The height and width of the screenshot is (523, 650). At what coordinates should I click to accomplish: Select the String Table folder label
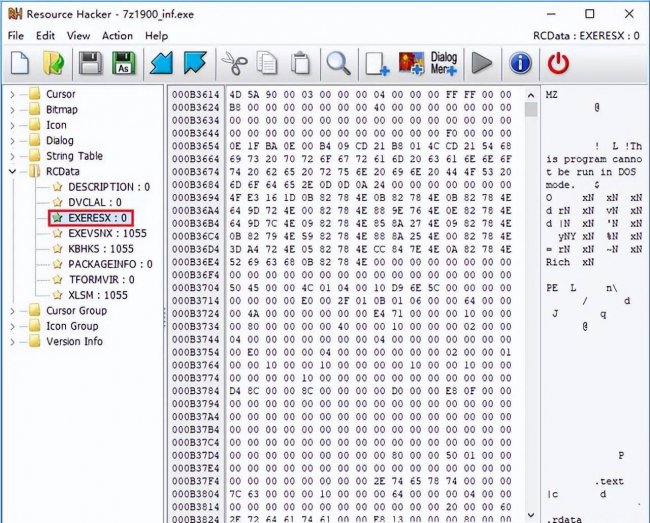pyautogui.click(x=74, y=156)
